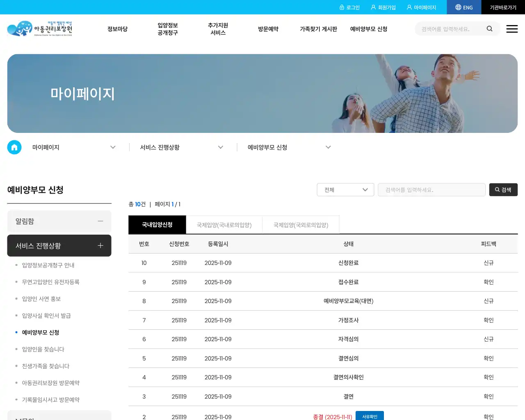
Task: Click the 검색 search button
Action: (503, 189)
